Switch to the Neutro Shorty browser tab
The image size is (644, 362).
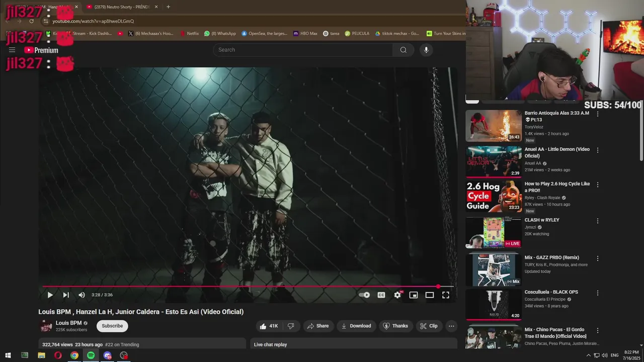122,7
